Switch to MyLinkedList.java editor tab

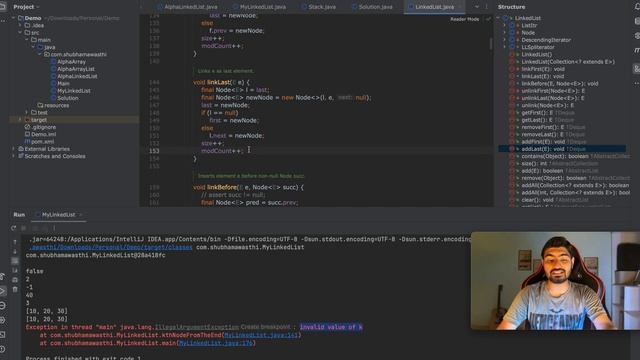260,7
